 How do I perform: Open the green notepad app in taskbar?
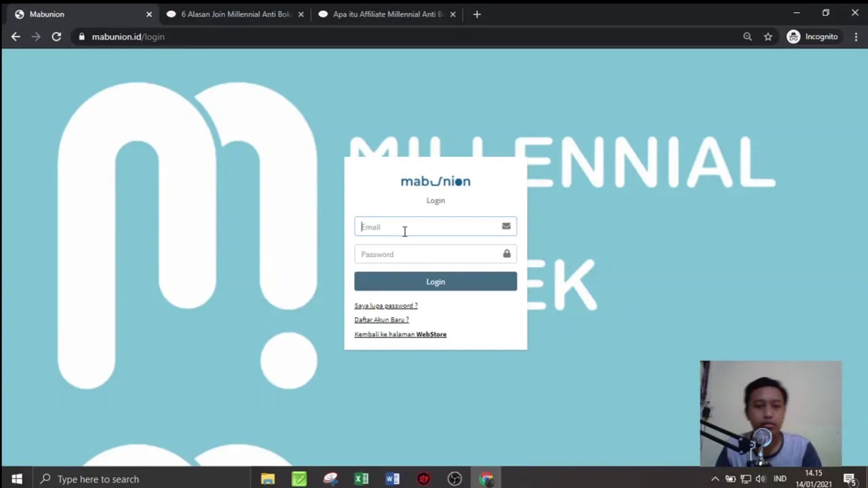pos(299,479)
